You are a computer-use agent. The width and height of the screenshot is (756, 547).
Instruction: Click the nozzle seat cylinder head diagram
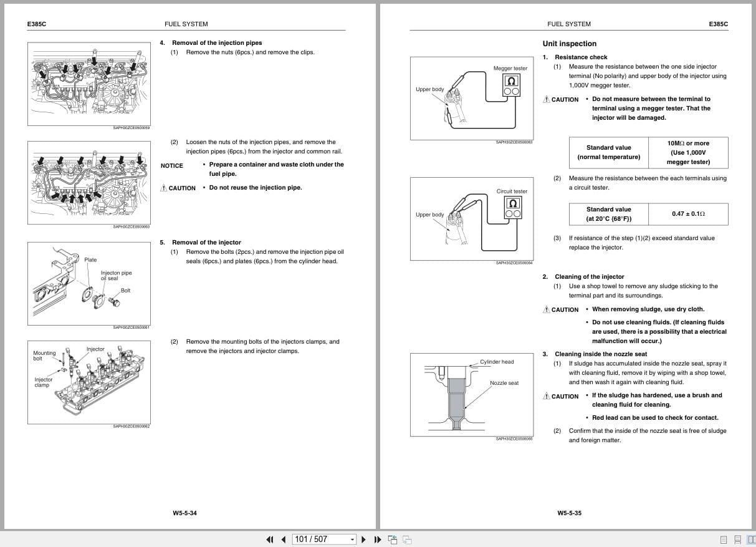(472, 394)
